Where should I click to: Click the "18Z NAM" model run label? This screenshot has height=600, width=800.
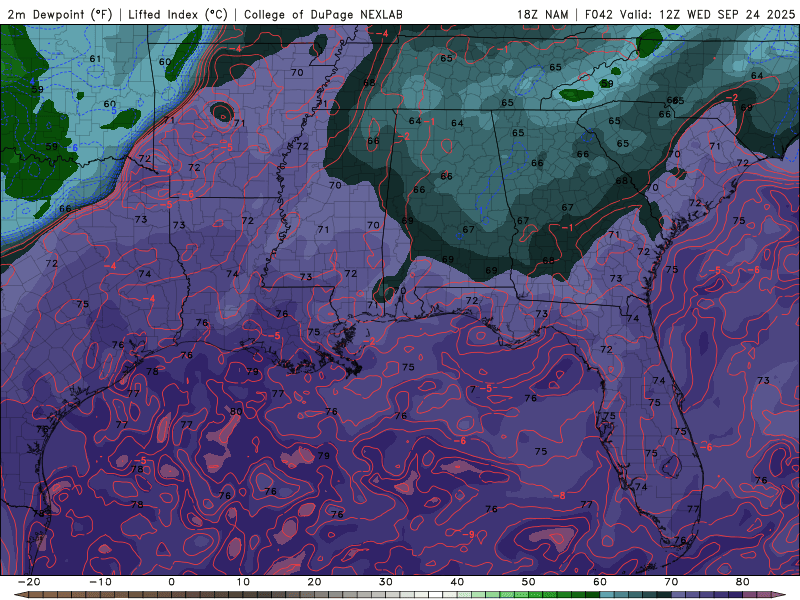pyautogui.click(x=542, y=14)
